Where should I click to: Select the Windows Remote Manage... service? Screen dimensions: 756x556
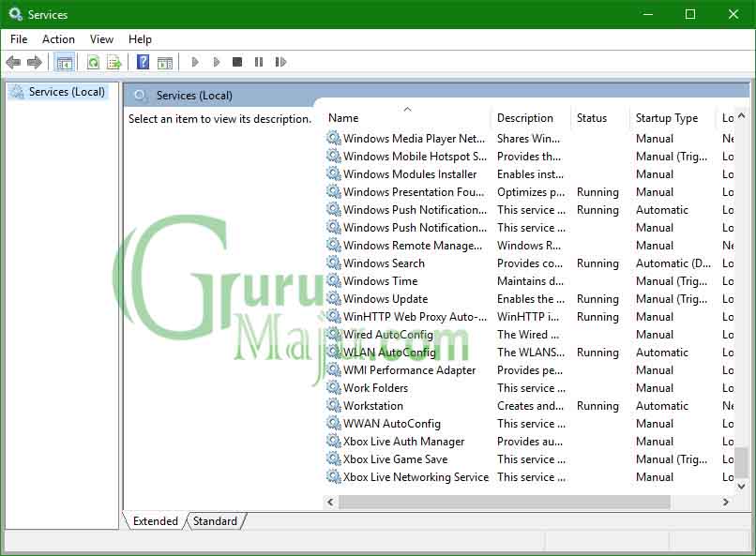[412, 246]
